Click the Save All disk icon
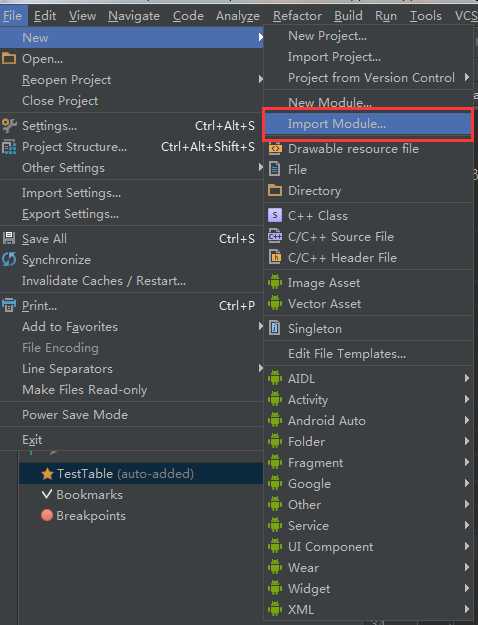478x625 pixels. click(9, 238)
